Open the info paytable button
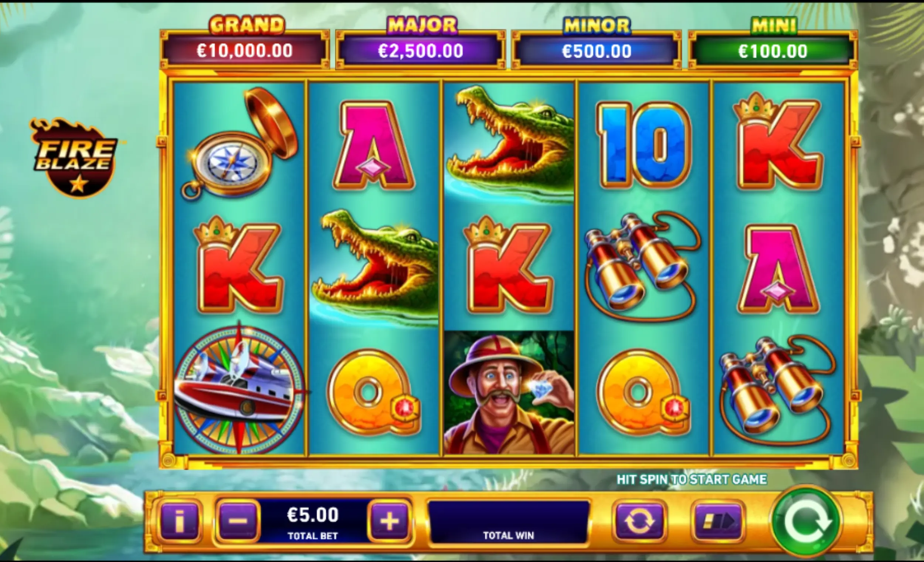924x562 pixels. click(x=179, y=521)
